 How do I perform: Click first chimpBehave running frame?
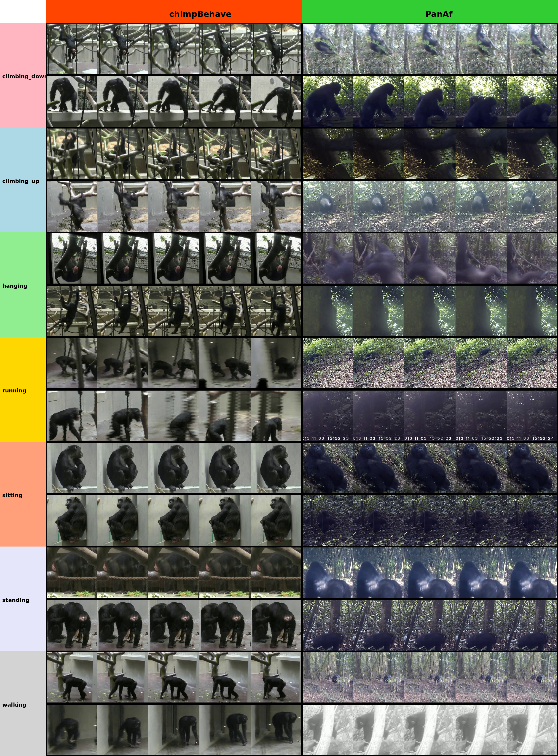click(x=72, y=363)
